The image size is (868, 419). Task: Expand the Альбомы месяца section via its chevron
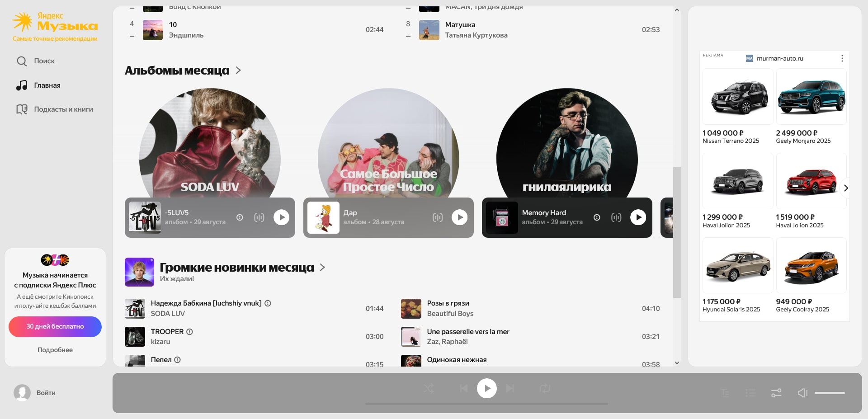tap(238, 71)
